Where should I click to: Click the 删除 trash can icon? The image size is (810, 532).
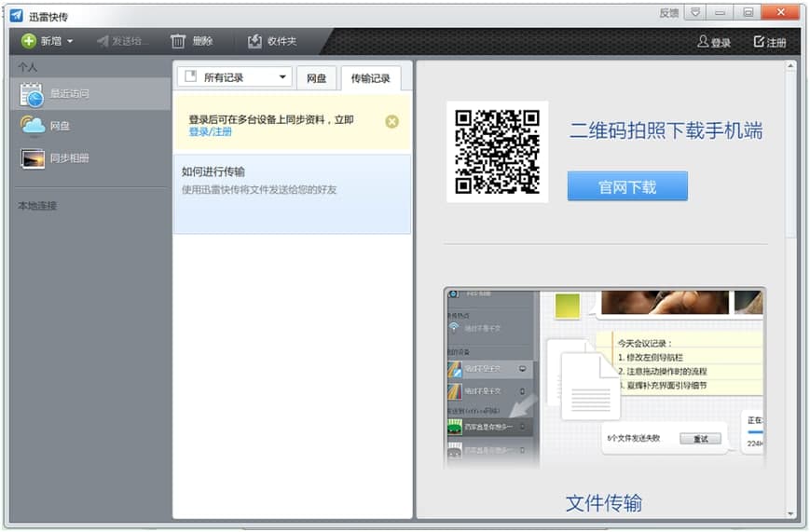coord(178,41)
